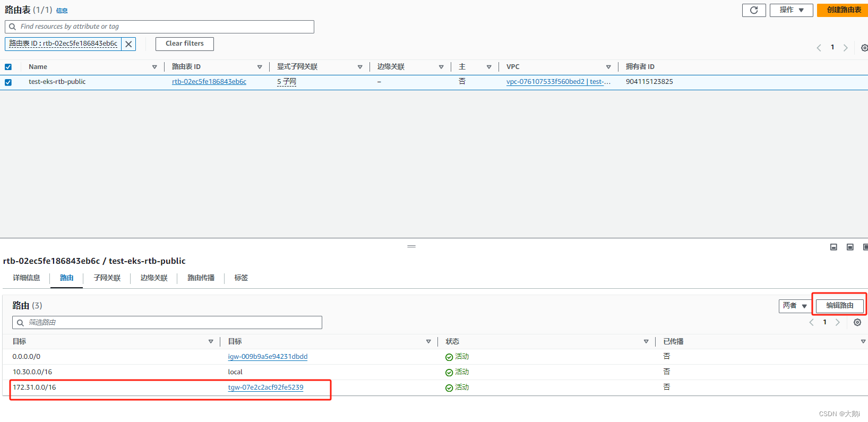Switch to the 标签 tab
This screenshot has height=422, width=868.
pos(242,278)
